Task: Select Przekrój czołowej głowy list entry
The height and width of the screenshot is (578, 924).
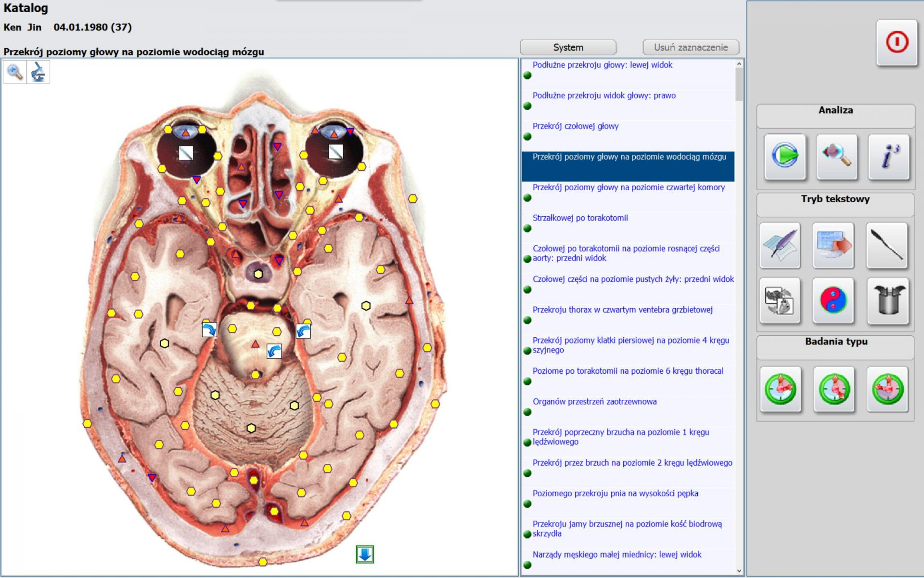Action: click(575, 126)
